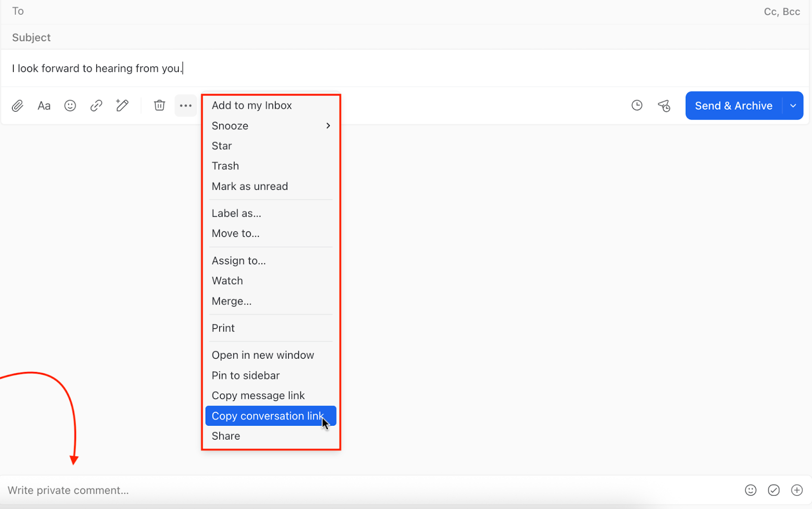Open more options with the ellipsis icon
Viewport: 812px width, 509px height.
[x=185, y=106]
